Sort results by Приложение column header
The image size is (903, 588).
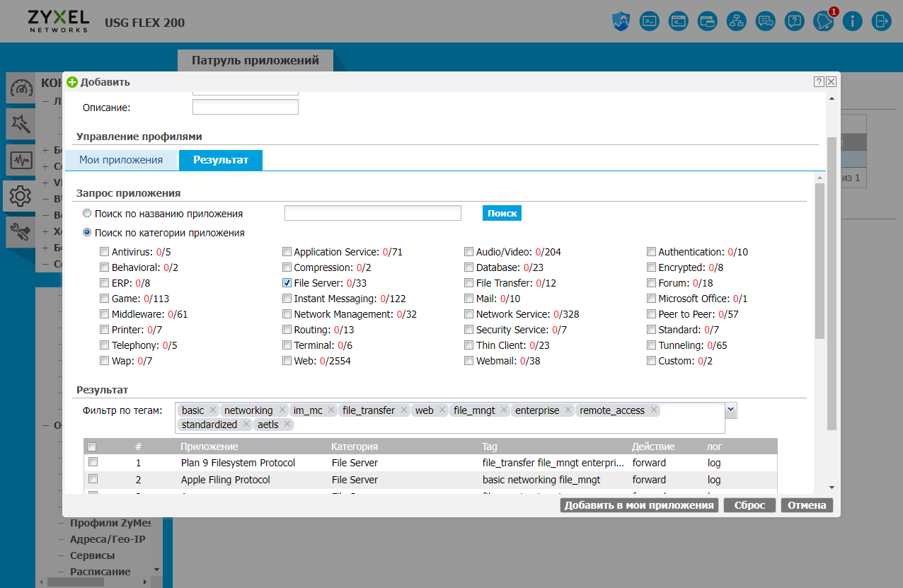tap(209, 446)
